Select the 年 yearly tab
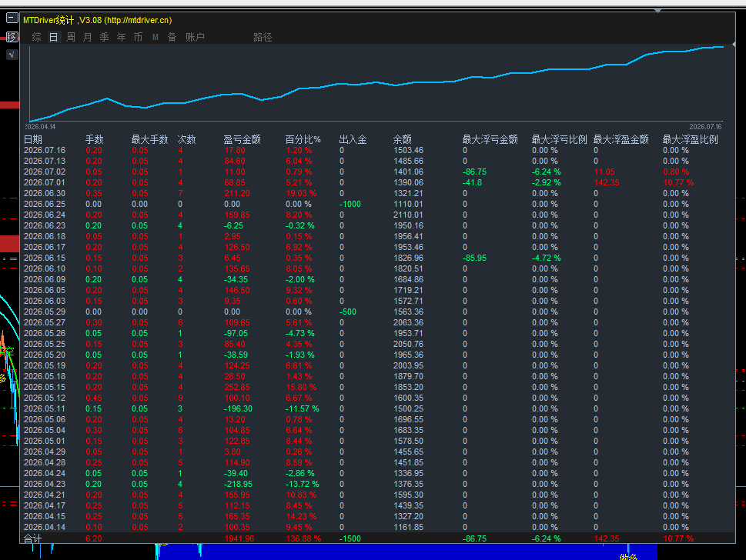The height and width of the screenshot is (560, 746). 122,37
